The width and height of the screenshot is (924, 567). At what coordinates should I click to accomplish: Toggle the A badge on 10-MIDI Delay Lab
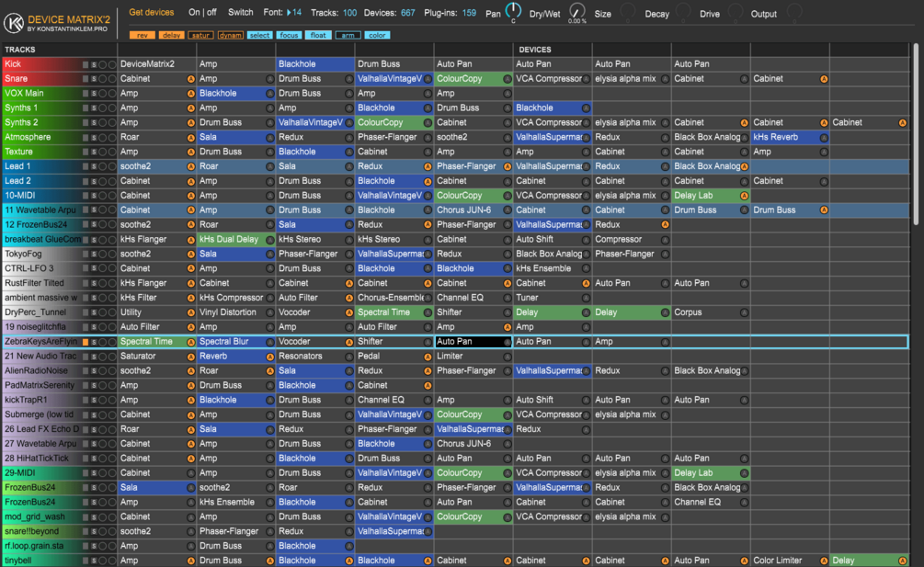(x=745, y=196)
